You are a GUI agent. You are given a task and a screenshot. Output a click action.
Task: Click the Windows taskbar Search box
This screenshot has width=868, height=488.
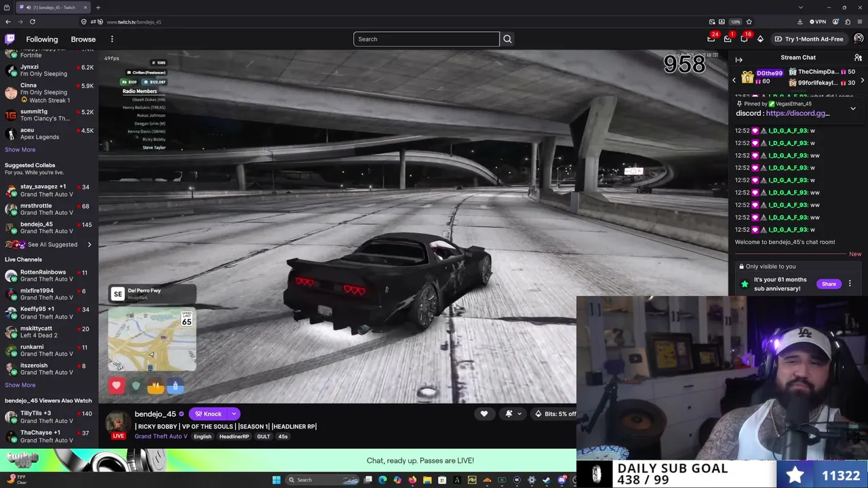point(323,480)
